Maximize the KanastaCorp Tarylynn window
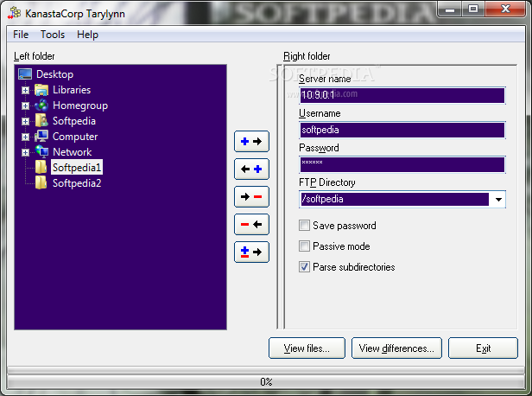 [473, 10]
